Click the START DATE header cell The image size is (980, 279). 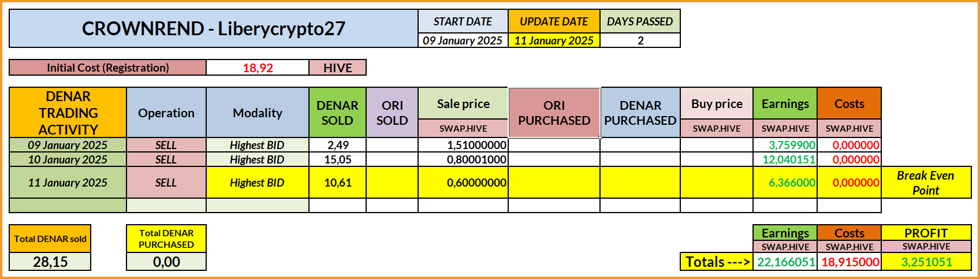463,21
